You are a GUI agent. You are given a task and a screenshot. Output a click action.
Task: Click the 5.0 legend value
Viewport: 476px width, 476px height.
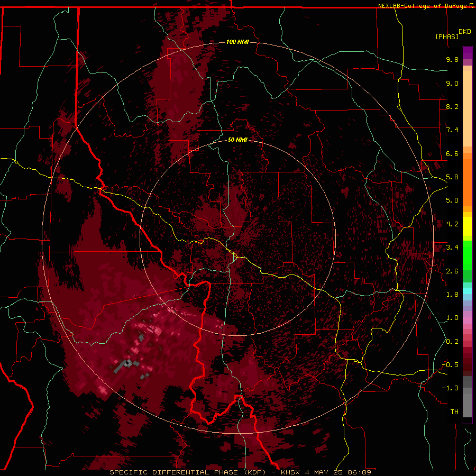(x=452, y=200)
